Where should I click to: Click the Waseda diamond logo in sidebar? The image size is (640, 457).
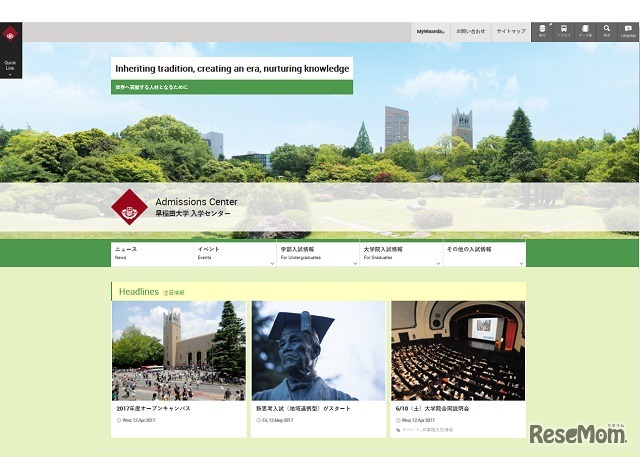pos(10,34)
